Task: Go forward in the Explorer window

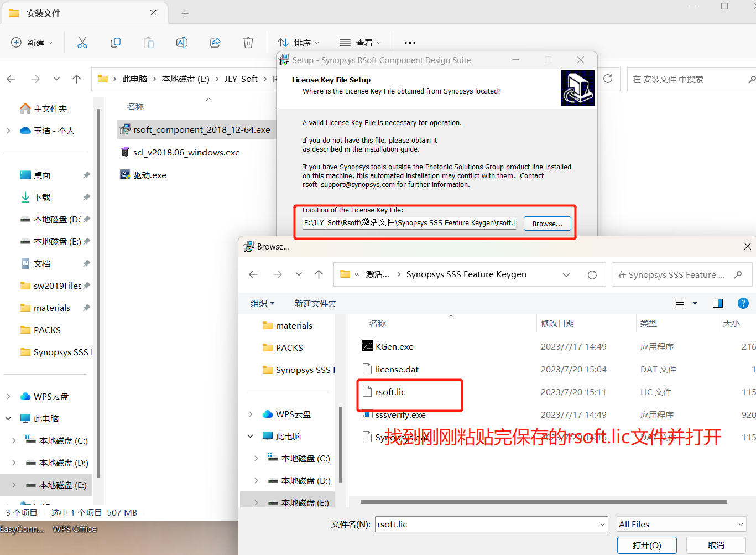Action: pos(35,79)
